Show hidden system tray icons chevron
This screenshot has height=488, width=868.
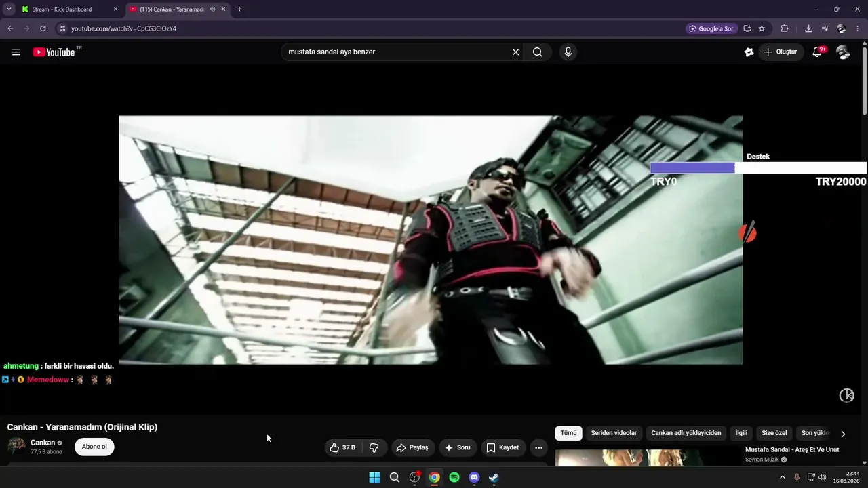[782, 477]
